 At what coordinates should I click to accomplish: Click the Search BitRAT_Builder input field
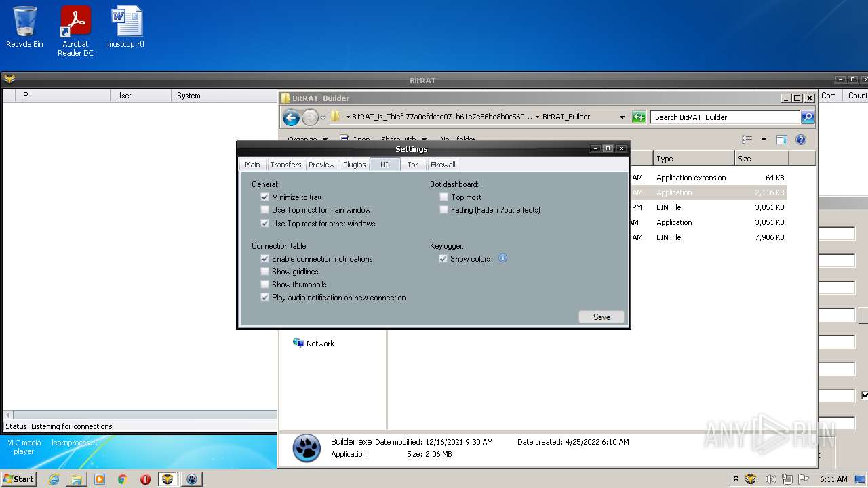[x=725, y=117]
